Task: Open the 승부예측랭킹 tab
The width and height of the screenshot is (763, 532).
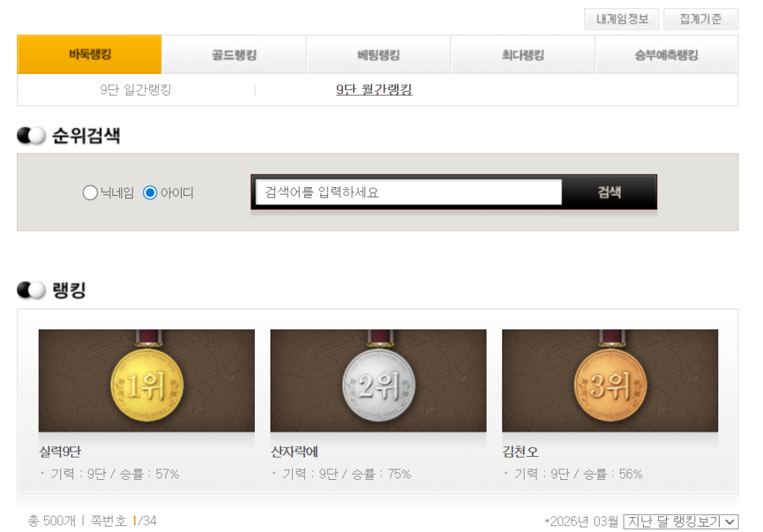Action: pos(666,54)
